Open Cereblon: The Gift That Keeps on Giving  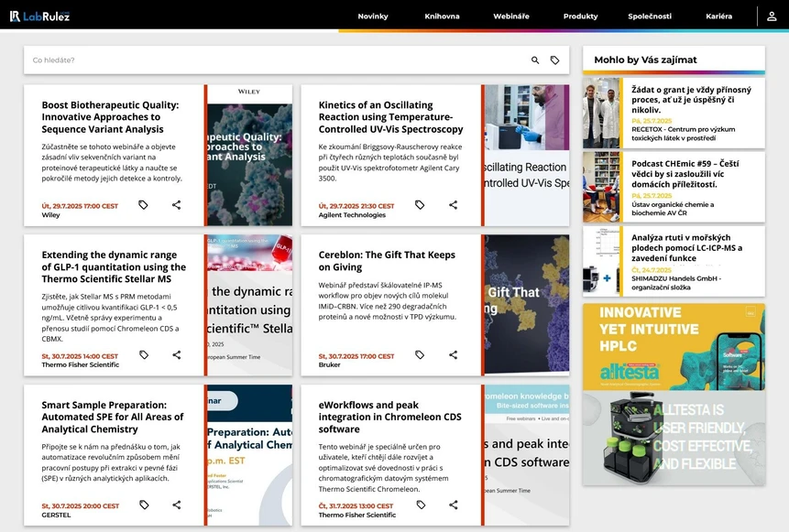[387, 261]
